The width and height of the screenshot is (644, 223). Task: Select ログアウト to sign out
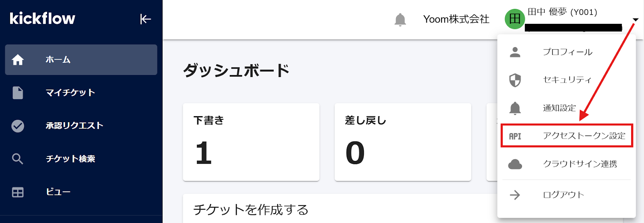click(x=563, y=195)
